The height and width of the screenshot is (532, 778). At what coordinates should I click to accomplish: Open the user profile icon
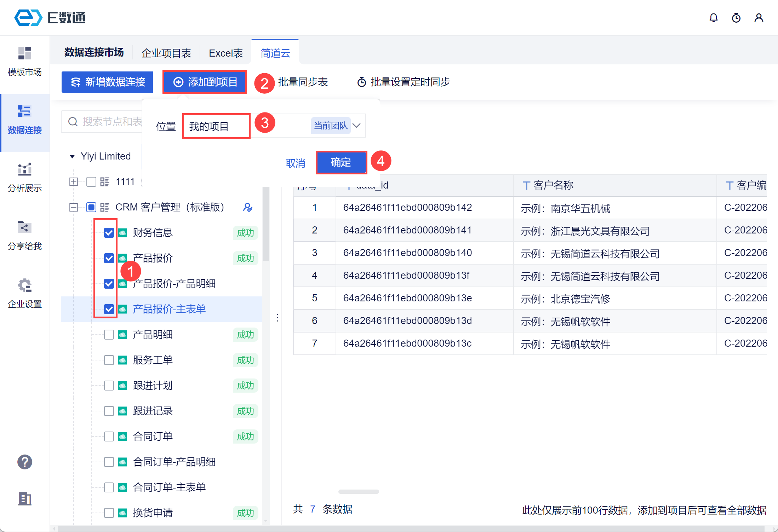tap(759, 18)
